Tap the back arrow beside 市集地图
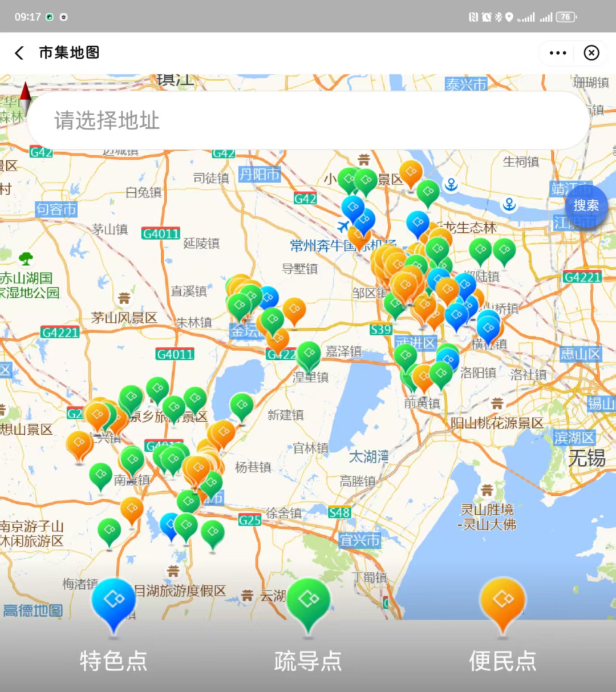Image resolution: width=616 pixels, height=692 pixels. pos(19,53)
